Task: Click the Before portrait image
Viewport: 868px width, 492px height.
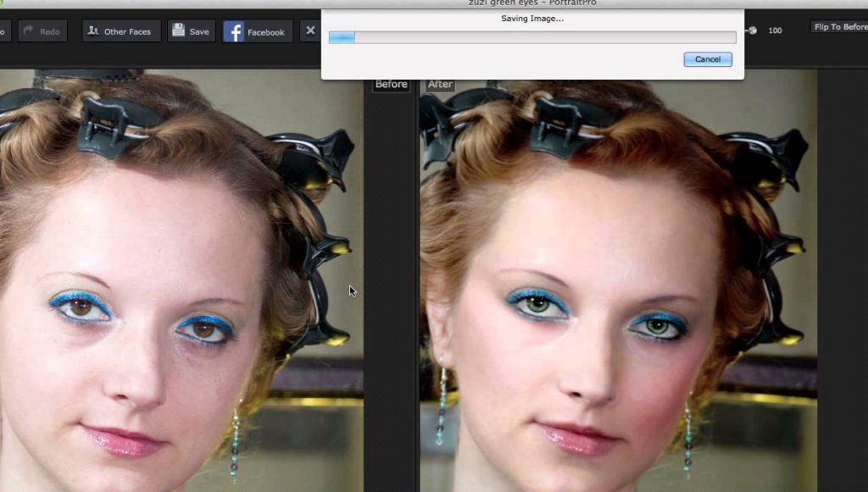Action: tap(181, 280)
